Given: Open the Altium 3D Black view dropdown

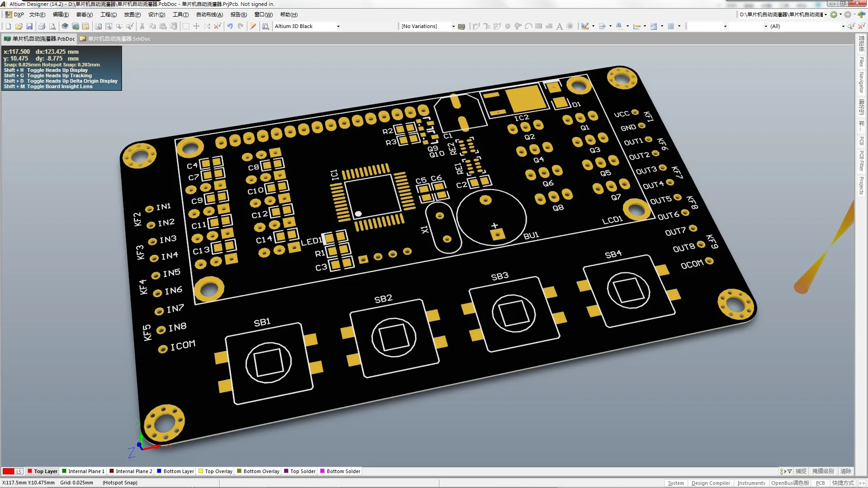Looking at the screenshot, I should coord(338,26).
